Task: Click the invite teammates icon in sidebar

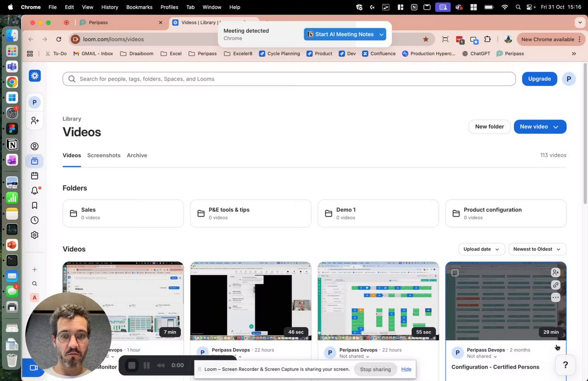Action: pyautogui.click(x=34, y=121)
